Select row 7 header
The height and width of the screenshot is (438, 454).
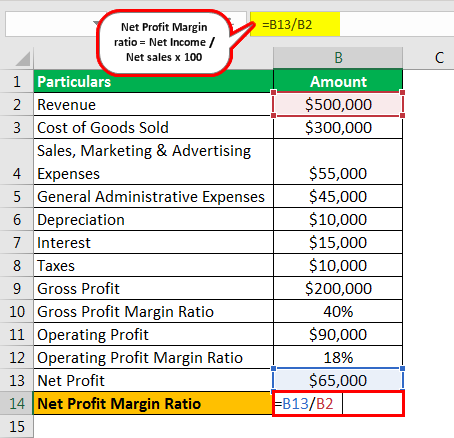[17, 242]
